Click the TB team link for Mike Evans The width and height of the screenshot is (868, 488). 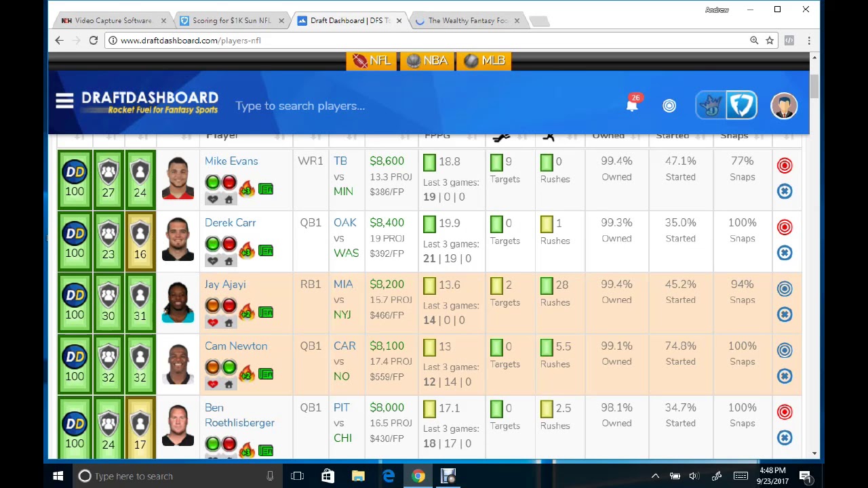[340, 161]
